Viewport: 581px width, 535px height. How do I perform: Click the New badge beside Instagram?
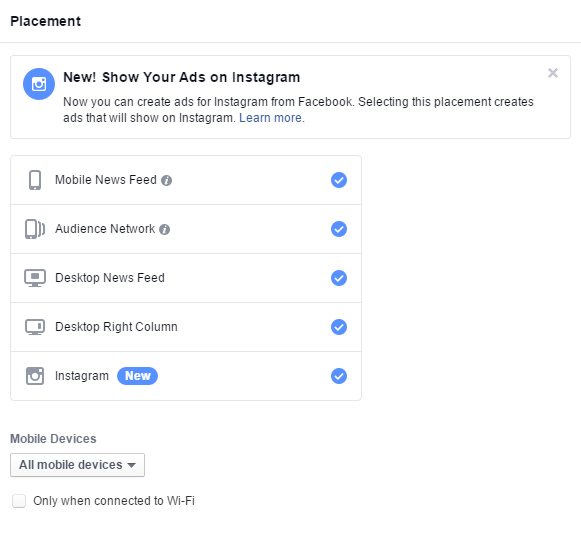click(x=137, y=376)
